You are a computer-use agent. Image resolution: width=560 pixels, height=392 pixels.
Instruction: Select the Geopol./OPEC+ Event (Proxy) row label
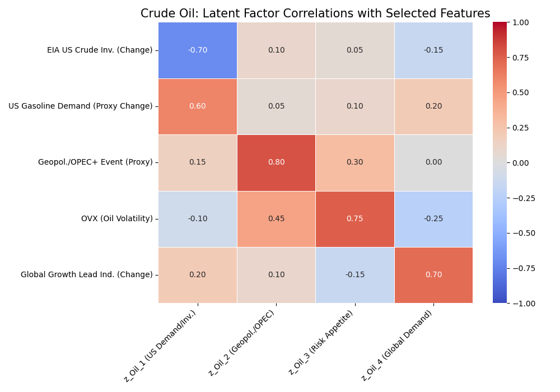pos(95,162)
